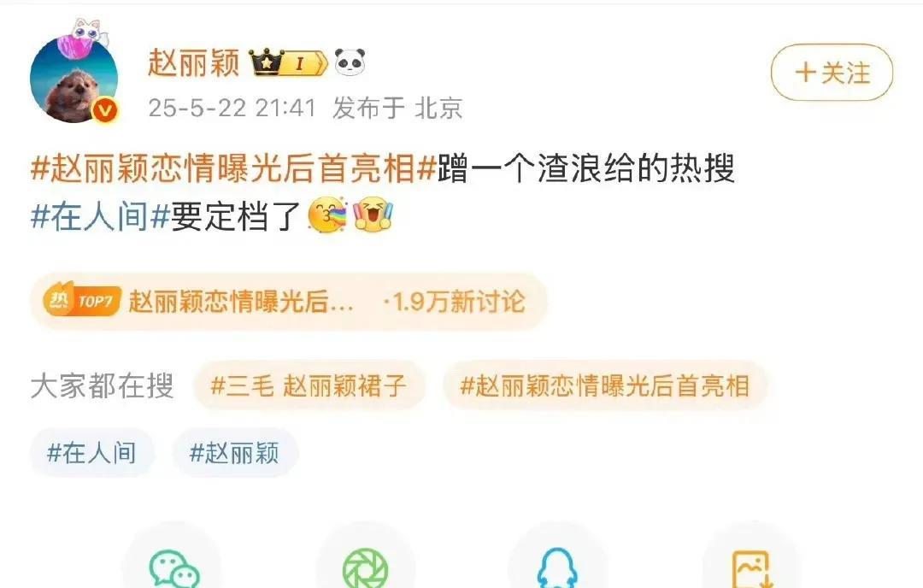
Task: Open hashtag #赵丽颖恋情曝光后首亮相# in post text
Action: click(233, 168)
